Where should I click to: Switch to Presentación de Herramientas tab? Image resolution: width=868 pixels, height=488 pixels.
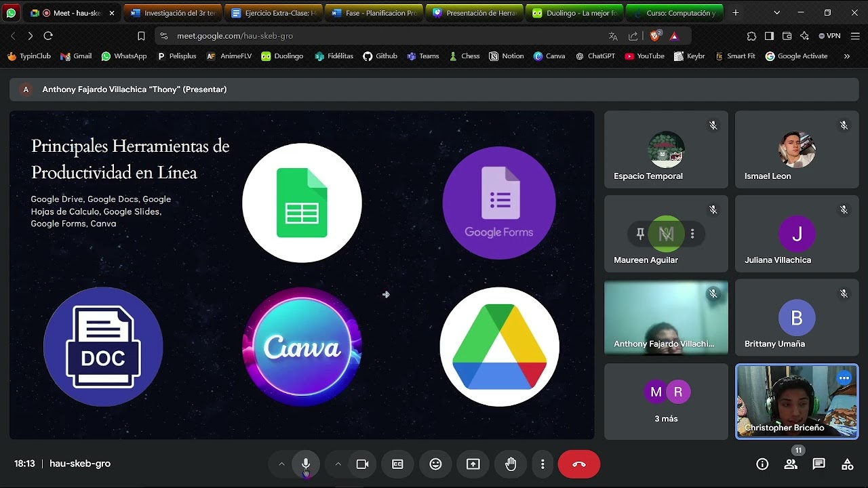tap(475, 13)
